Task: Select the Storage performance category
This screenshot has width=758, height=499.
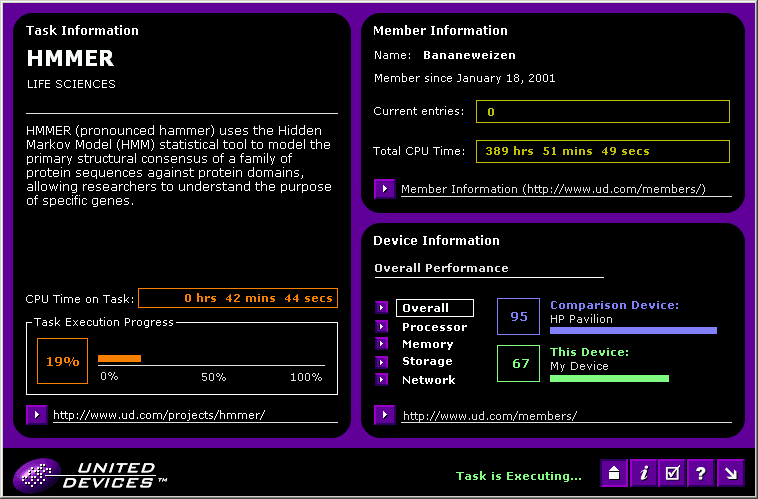Action: tap(427, 361)
